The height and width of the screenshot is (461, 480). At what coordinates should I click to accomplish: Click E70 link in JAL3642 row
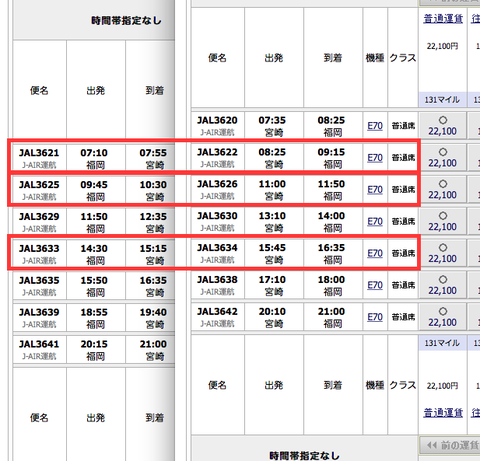(375, 317)
